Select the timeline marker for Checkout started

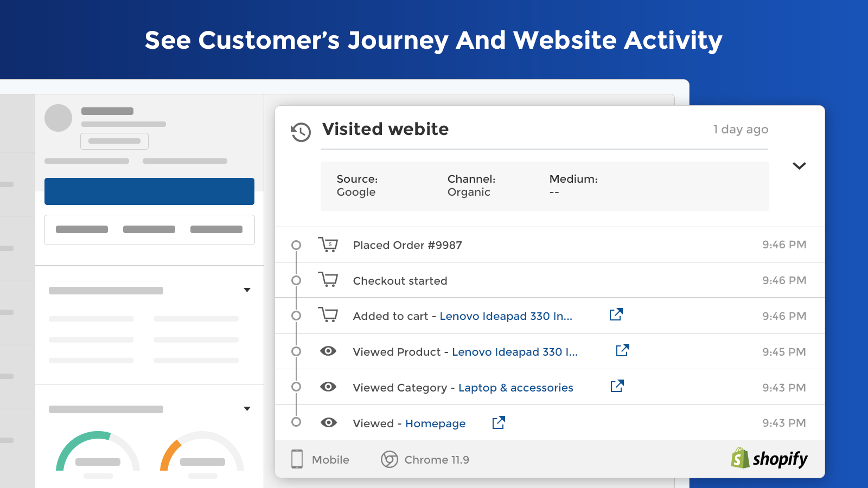pyautogui.click(x=296, y=280)
